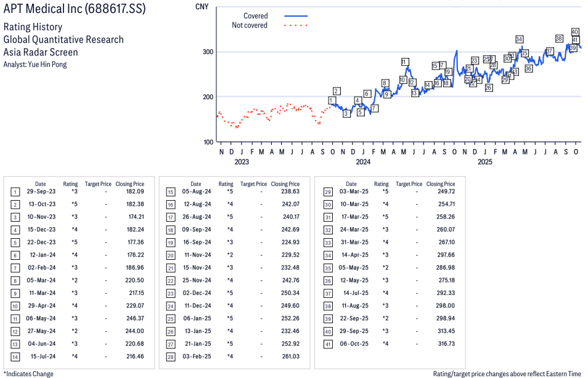This screenshot has height=378, width=588.
Task: Click chart marker 11 near the 2024 peak
Action: point(404,62)
